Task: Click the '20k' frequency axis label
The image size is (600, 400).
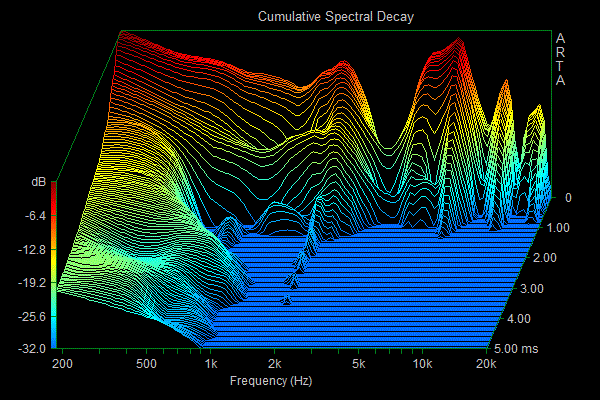Action: 486,364
